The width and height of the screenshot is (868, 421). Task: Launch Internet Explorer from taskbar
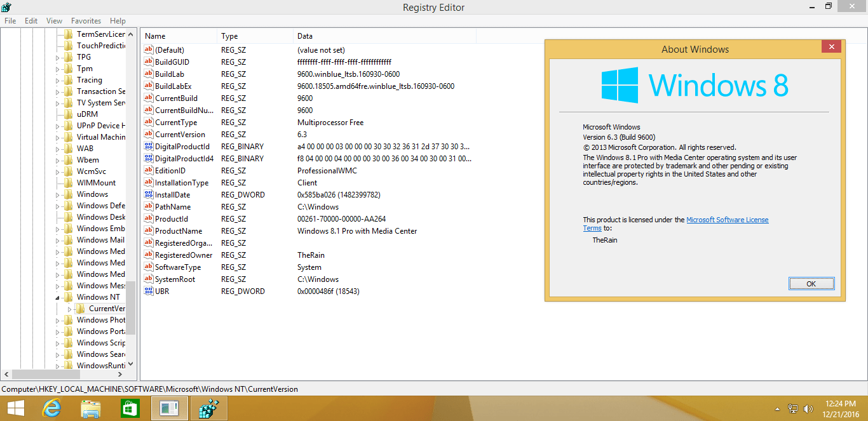pyautogui.click(x=51, y=408)
